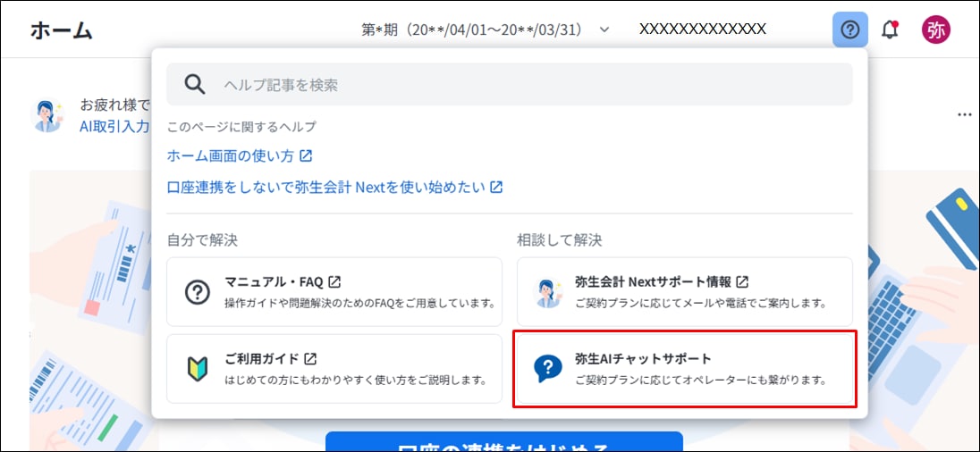Expand the fiscal period dropdown chevron

click(x=604, y=30)
